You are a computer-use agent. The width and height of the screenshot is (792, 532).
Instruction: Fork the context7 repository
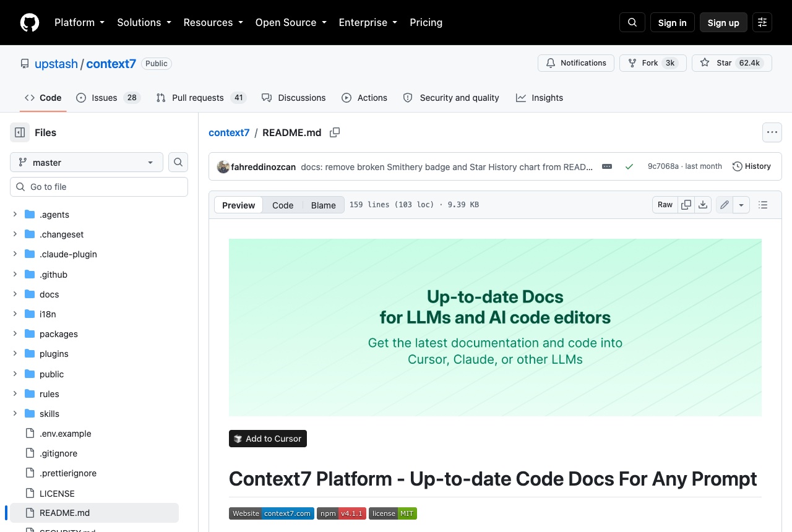point(653,63)
